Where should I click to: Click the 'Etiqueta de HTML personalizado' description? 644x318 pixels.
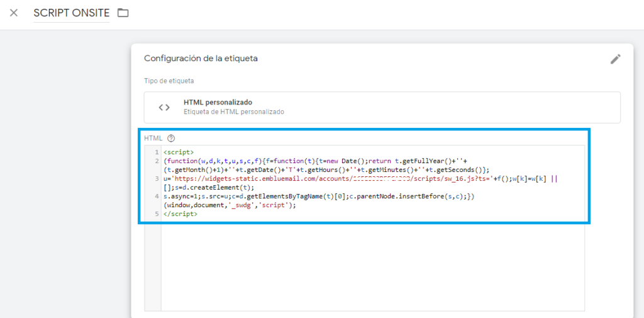point(233,112)
